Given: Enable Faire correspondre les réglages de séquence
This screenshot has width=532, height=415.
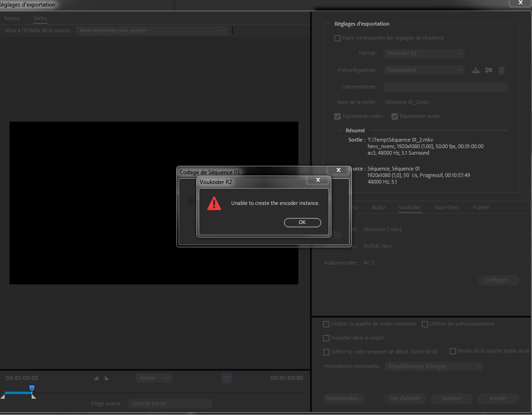Looking at the screenshot, I should 337,38.
